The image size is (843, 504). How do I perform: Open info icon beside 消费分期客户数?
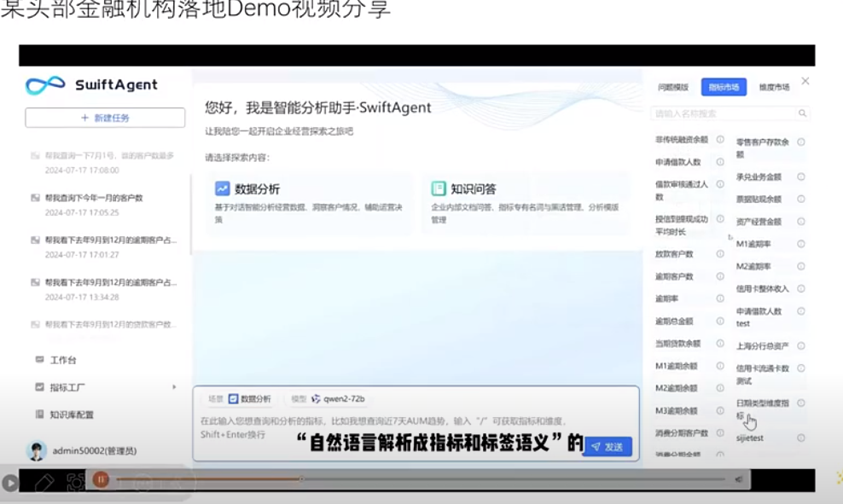coord(720,432)
